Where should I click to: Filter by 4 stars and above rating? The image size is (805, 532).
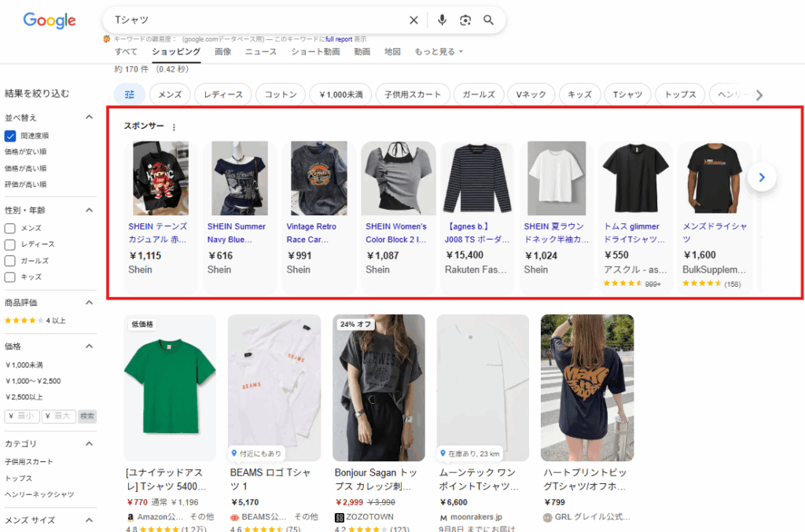[x=35, y=321]
